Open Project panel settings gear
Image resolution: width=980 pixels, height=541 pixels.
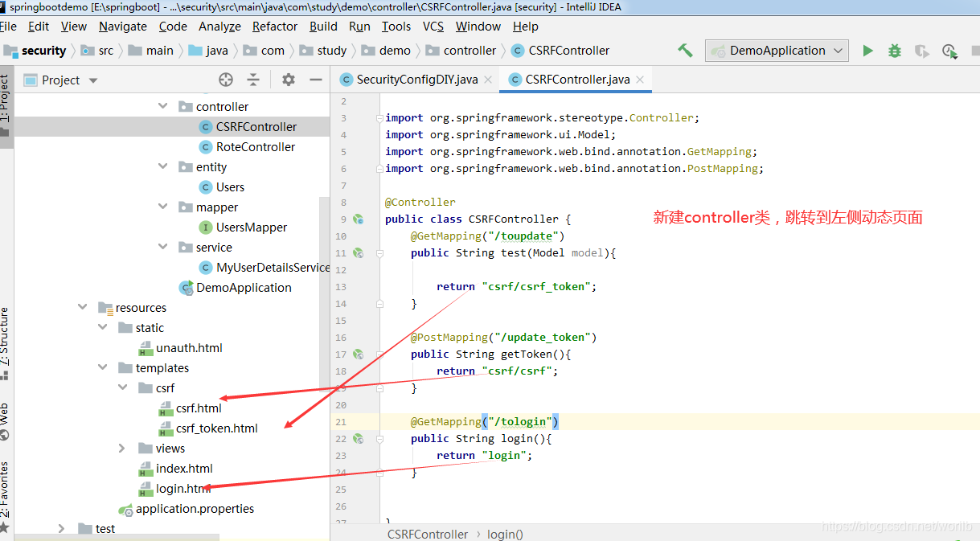[x=289, y=80]
